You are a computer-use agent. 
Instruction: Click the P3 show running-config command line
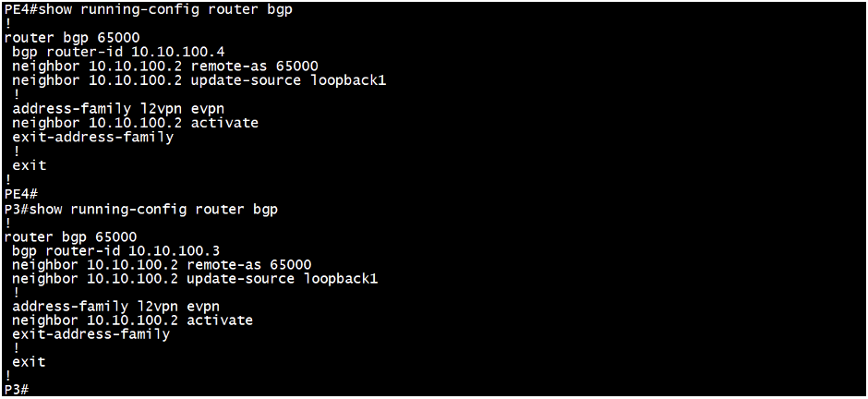point(140,209)
